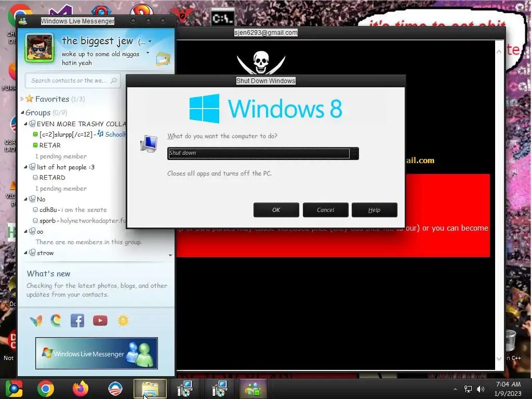Collapse the 'No' group
532x399 pixels.
[25, 199]
